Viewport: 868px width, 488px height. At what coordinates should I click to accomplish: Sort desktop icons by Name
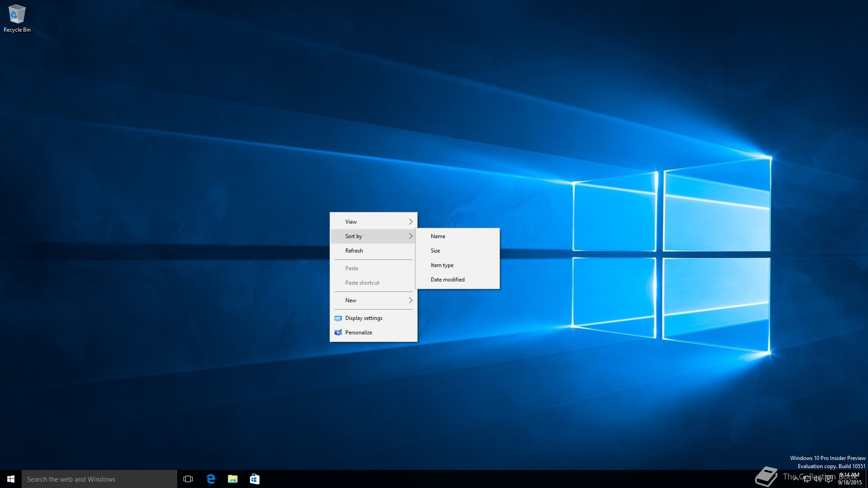coord(458,236)
